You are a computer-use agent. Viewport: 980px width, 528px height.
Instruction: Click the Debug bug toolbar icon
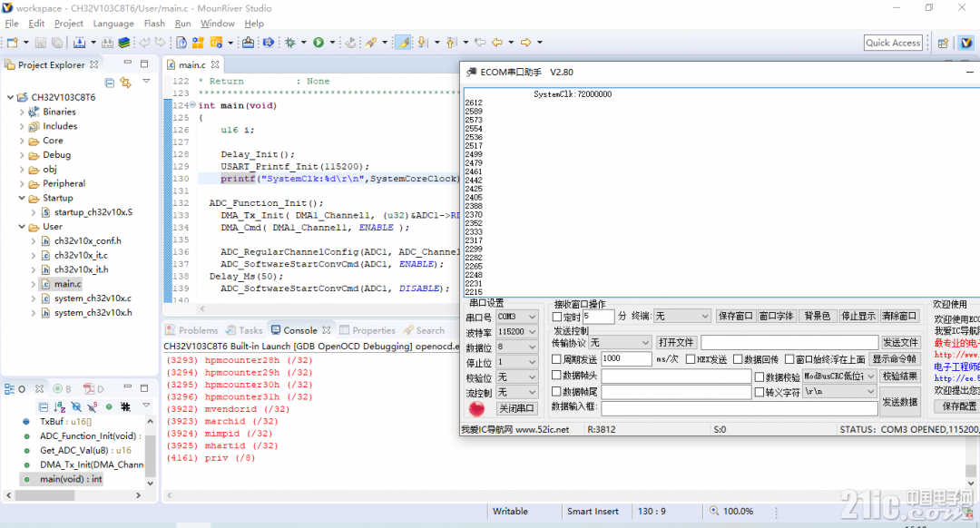[x=290, y=43]
